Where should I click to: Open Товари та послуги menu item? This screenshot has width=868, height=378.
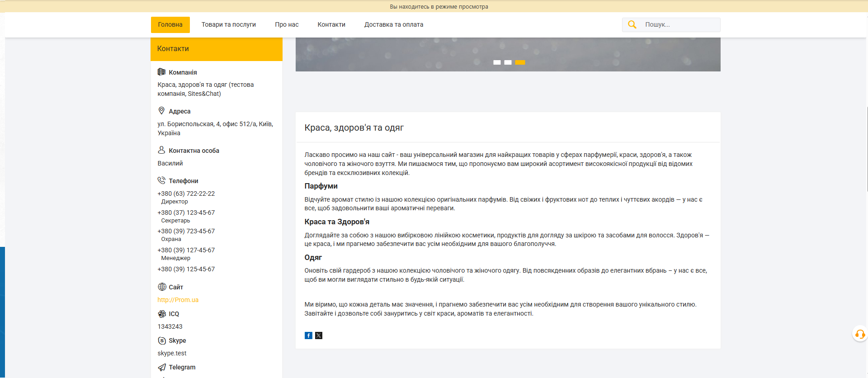tap(229, 25)
